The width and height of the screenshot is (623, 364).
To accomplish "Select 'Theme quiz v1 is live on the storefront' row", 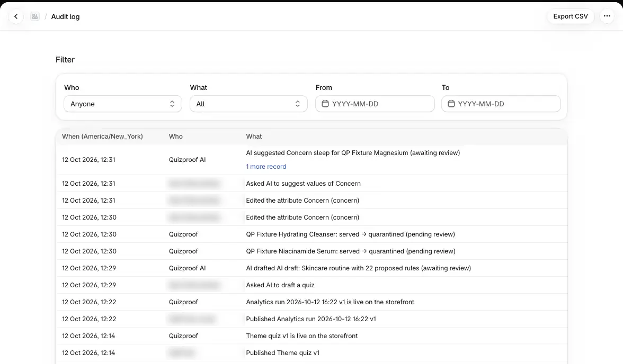I will [x=311, y=336].
